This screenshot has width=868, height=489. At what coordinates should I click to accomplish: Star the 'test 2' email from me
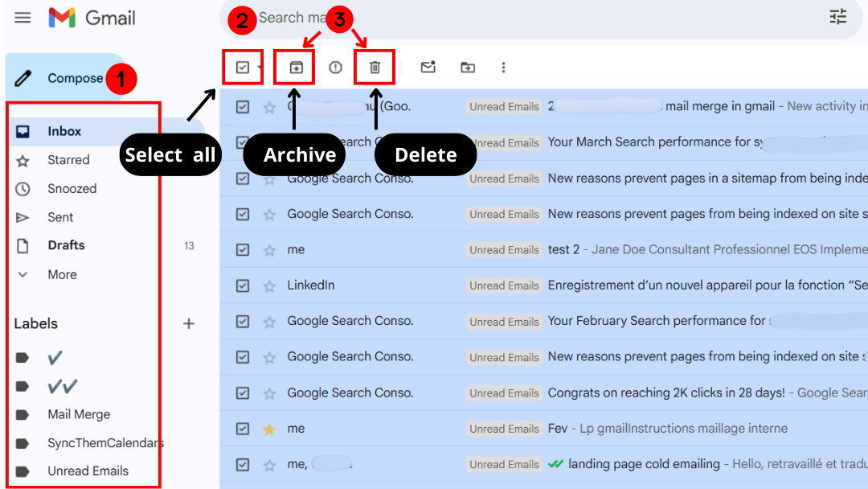tap(269, 250)
